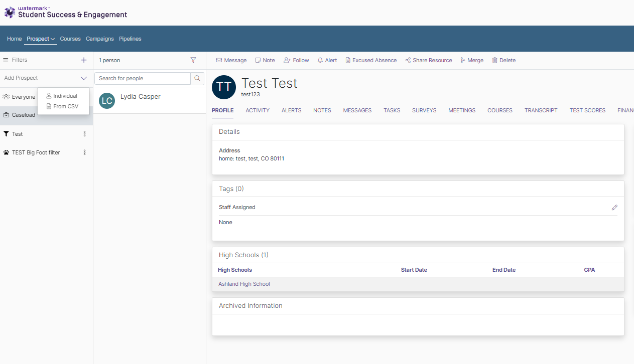
Task: Focus the Search for people field
Action: [x=143, y=78]
